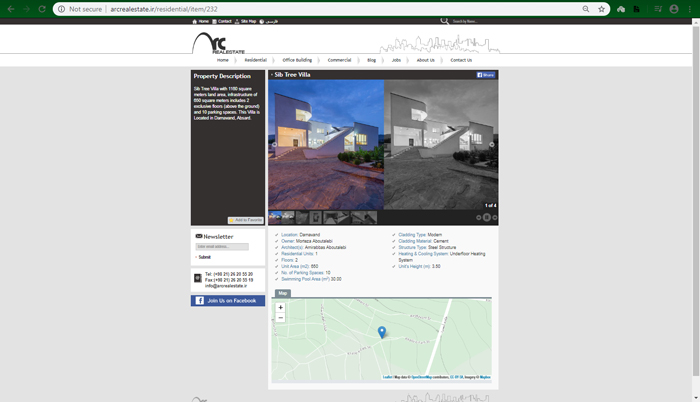Click the scrollbar down arrow
The height and width of the screenshot is (402, 700).
(x=696, y=398)
